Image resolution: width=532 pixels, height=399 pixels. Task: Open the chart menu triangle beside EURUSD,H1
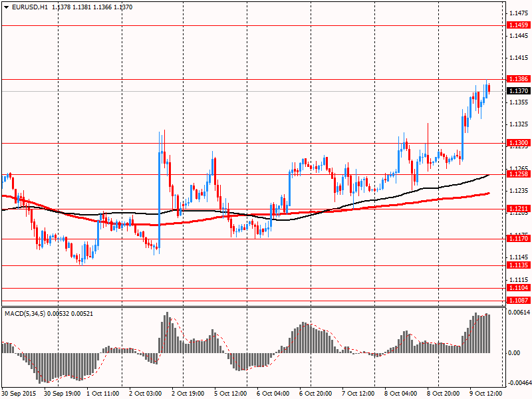[x=7, y=7]
